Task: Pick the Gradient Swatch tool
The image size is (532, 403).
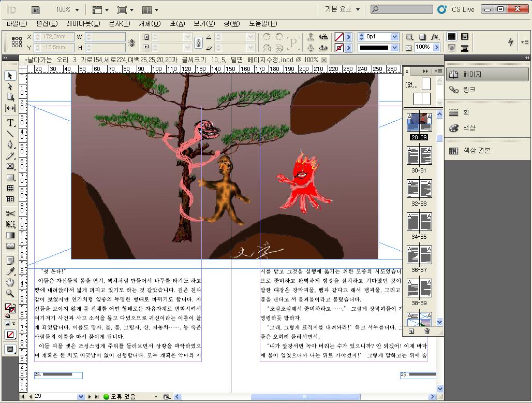Action: tap(10, 235)
